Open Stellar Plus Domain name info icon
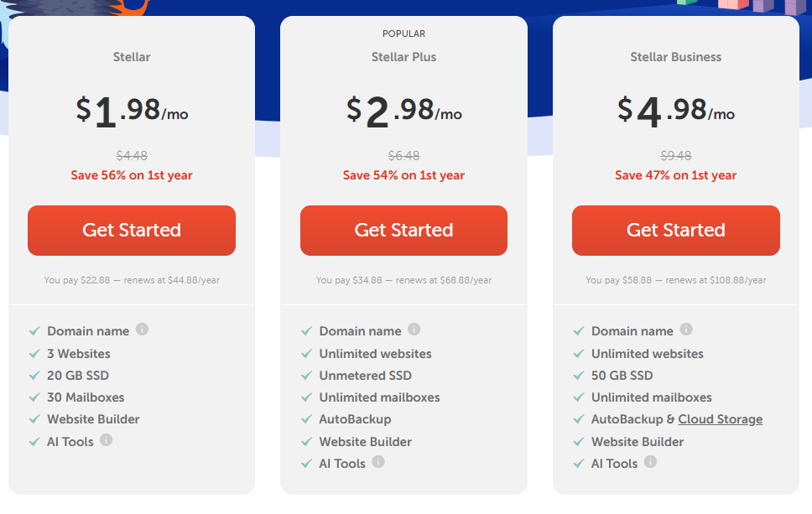 (x=414, y=330)
